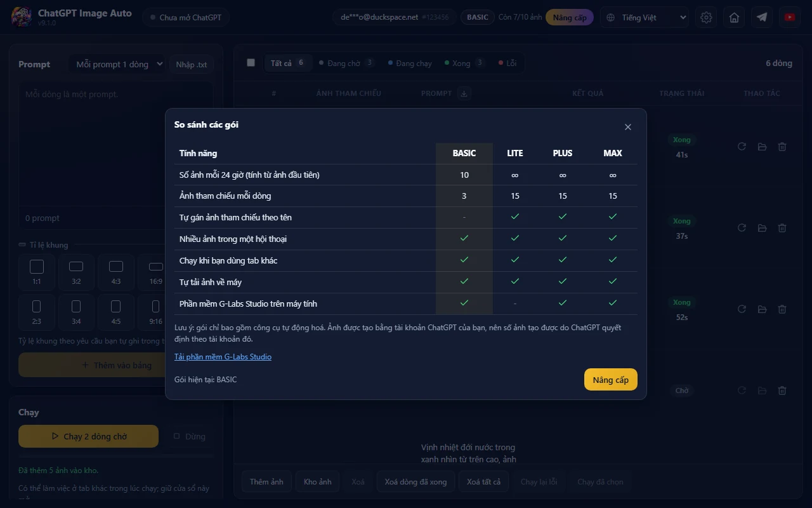Open the Mỗi prompt 1 dòng dropdown
Screen dimensions: 812x508
116,64
